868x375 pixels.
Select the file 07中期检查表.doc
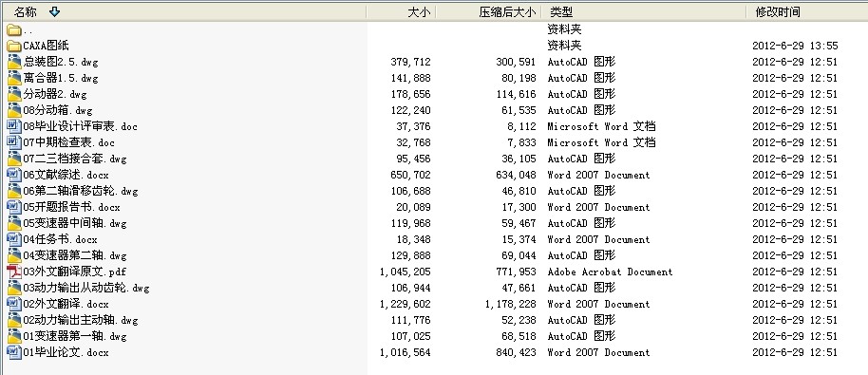pyautogui.click(x=68, y=142)
